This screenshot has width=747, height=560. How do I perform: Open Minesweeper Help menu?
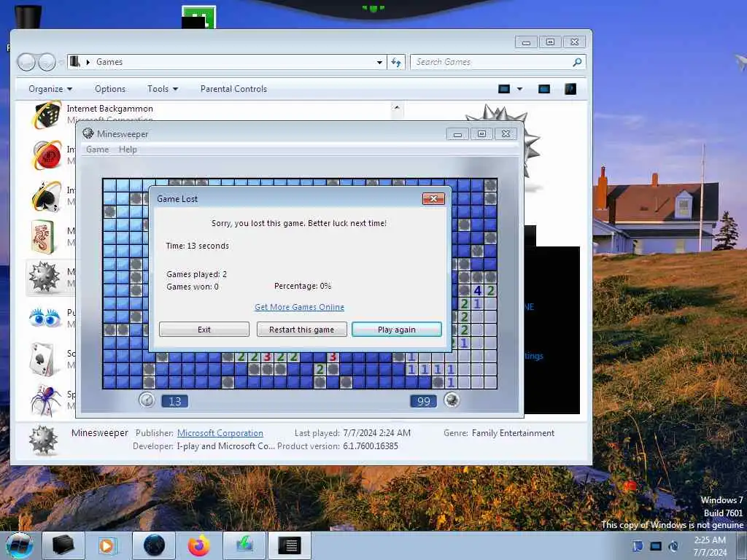point(128,149)
